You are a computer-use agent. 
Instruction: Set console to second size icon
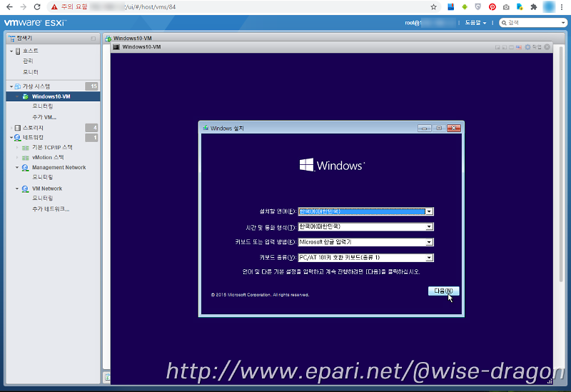[505, 47]
